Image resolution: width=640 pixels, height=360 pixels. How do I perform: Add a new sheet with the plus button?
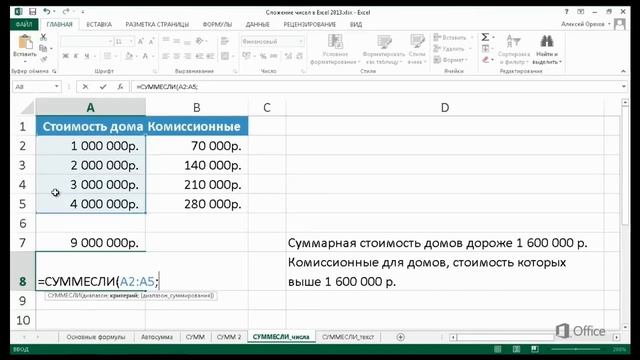[x=400, y=337]
